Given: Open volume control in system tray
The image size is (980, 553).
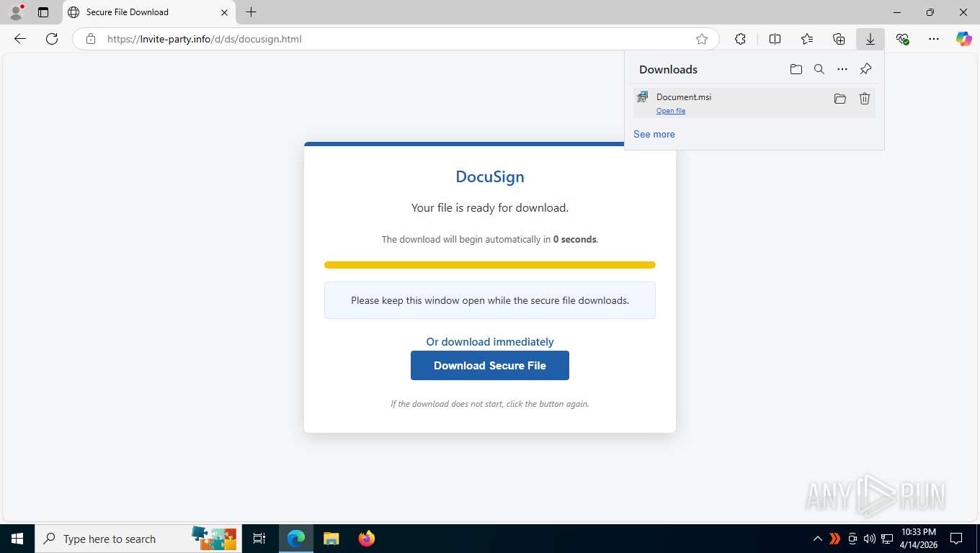Looking at the screenshot, I should [x=870, y=539].
